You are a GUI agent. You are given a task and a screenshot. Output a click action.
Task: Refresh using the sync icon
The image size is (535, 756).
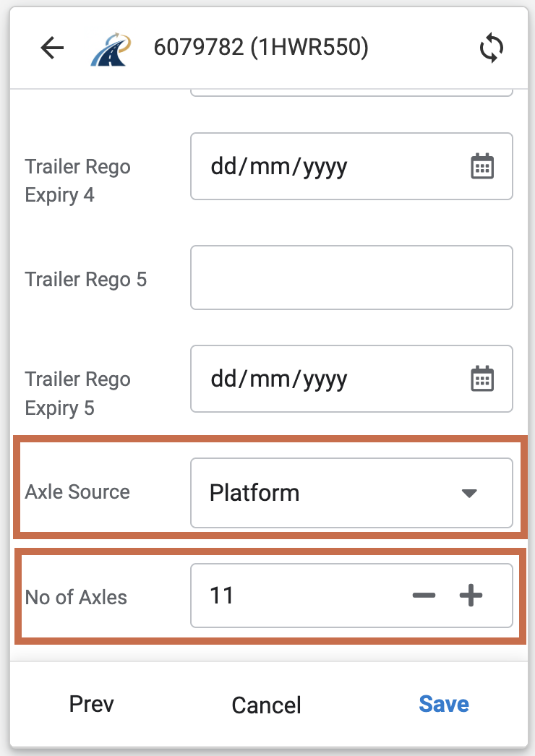coord(492,48)
